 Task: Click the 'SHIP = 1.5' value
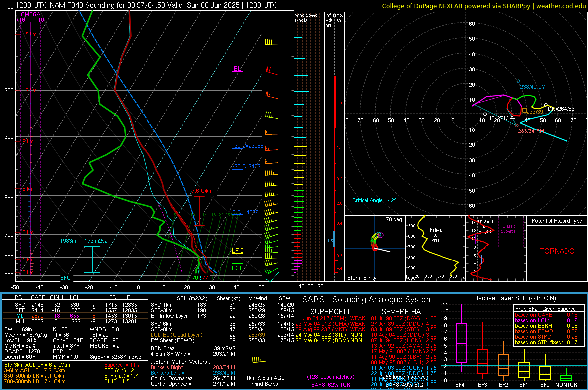pos(117,381)
